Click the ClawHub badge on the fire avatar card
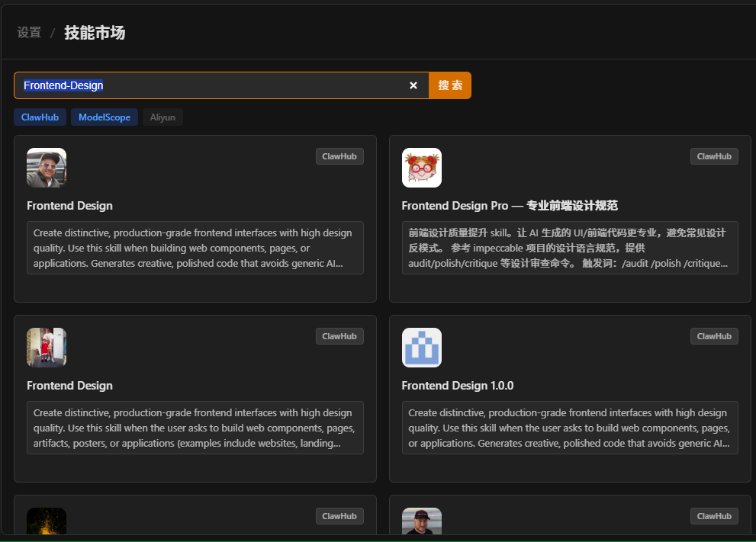 tap(339, 516)
